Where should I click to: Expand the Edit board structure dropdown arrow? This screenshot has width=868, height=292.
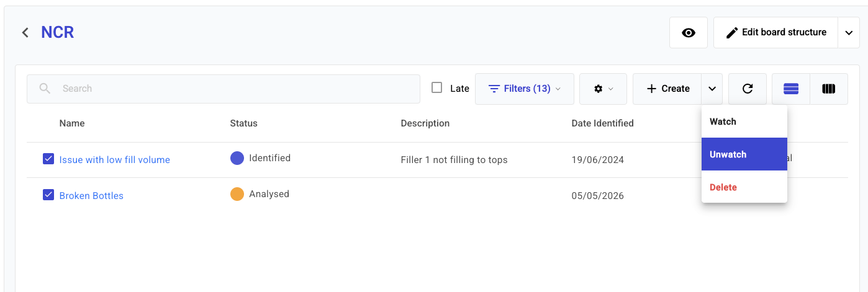pyautogui.click(x=849, y=33)
